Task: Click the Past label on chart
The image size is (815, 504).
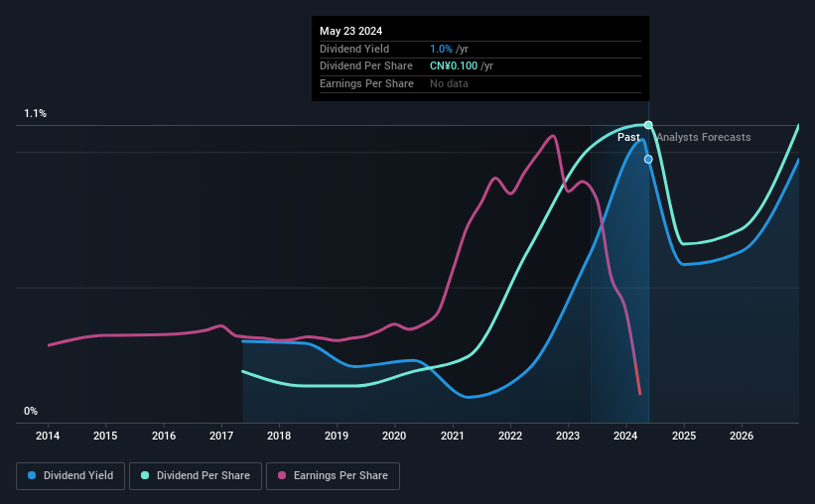Action: pyautogui.click(x=628, y=137)
